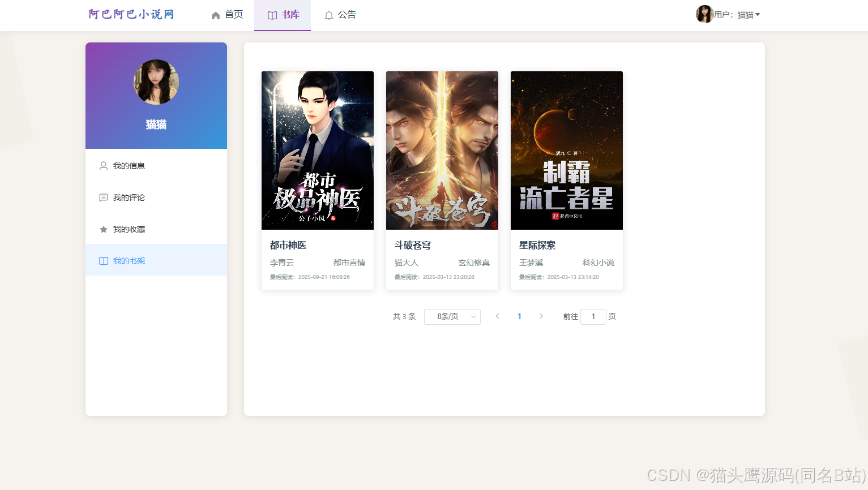The image size is (868, 490).
Task: Click the category label 玄幻修真
Action: 474,263
